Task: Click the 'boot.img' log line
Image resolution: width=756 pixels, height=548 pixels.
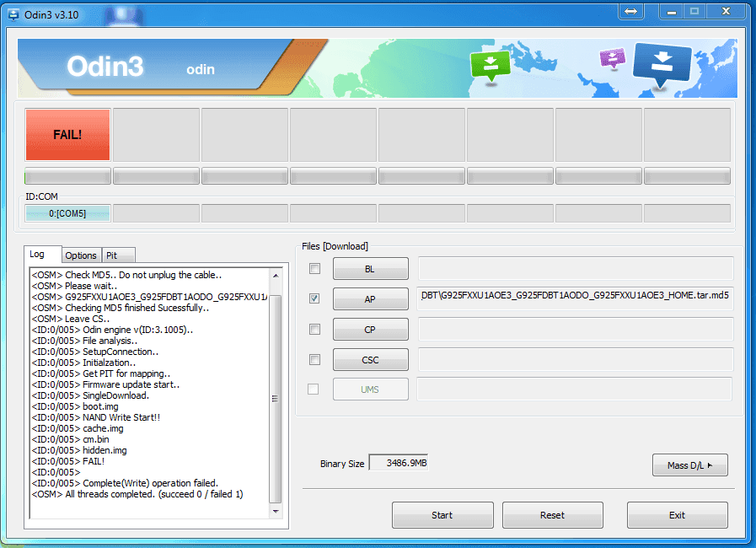Action: (x=75, y=406)
